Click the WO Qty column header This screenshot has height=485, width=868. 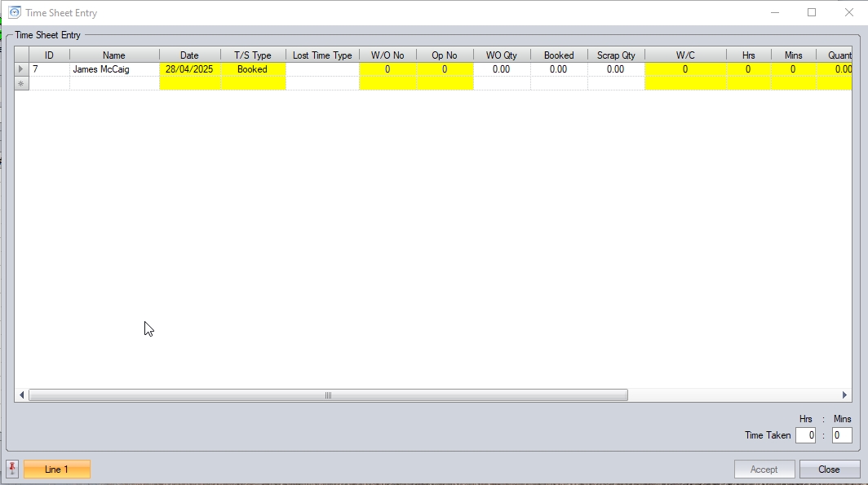pyautogui.click(x=502, y=55)
